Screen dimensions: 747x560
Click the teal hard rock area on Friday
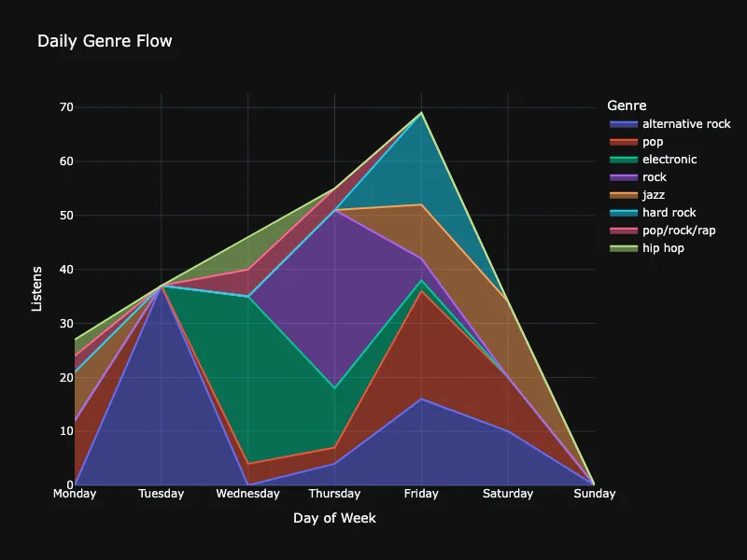pos(421,160)
